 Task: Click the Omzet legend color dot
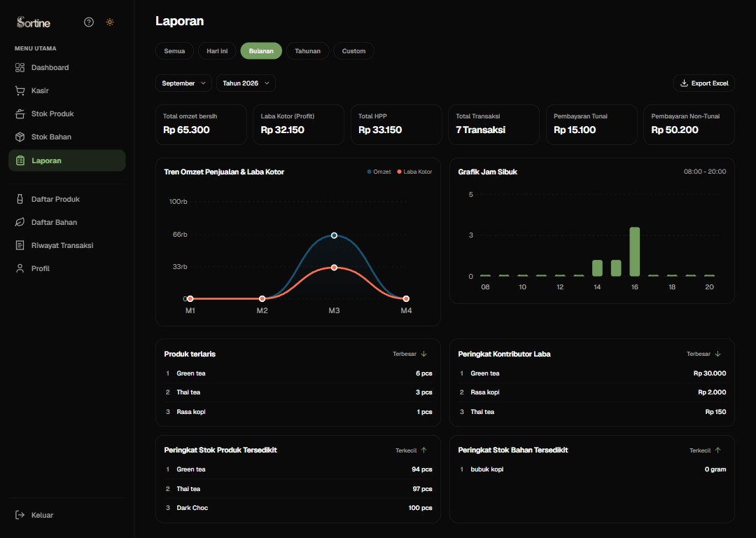coord(370,172)
